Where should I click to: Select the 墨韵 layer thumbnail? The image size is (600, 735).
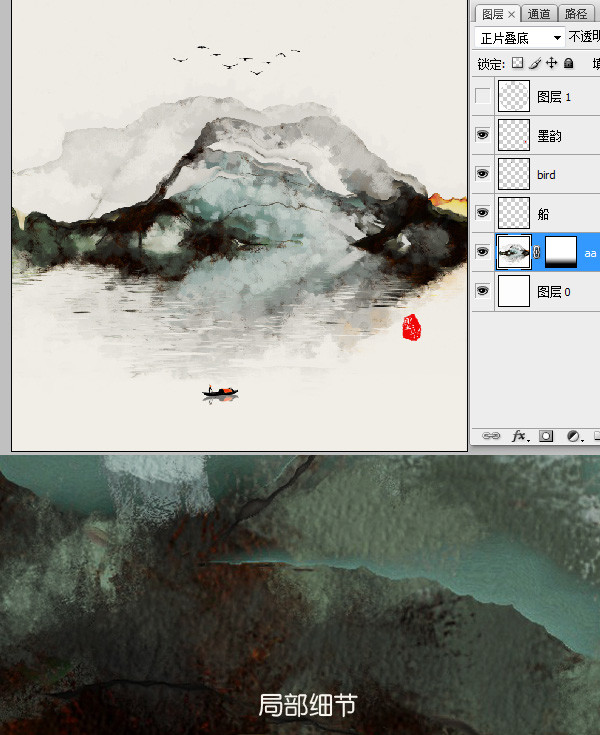pos(514,135)
